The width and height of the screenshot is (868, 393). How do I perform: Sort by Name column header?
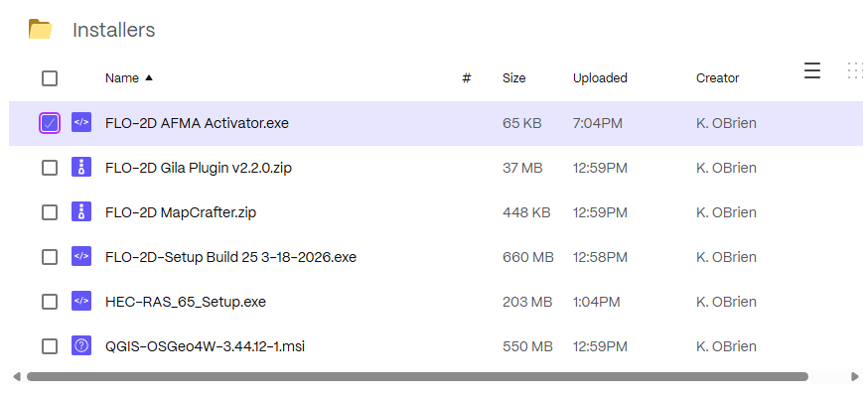pyautogui.click(x=122, y=78)
